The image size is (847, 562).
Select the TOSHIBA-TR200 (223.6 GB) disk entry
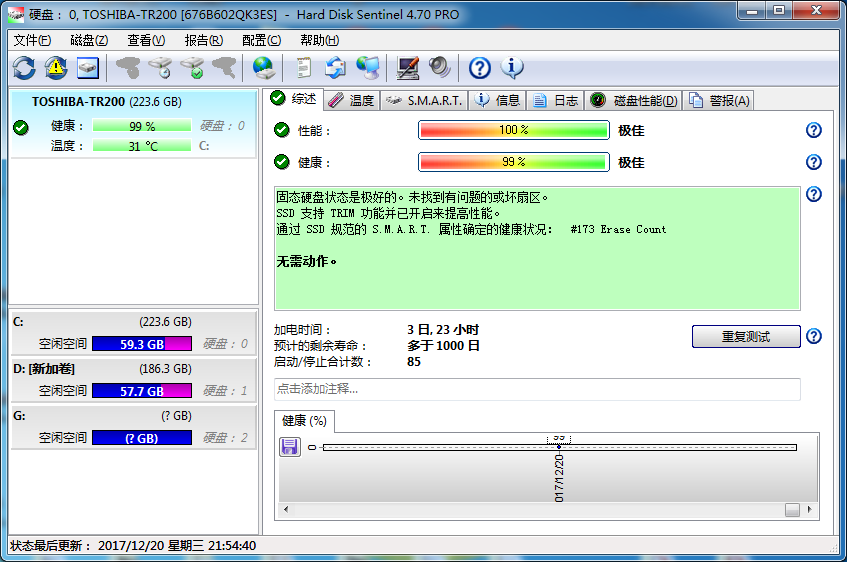point(133,124)
